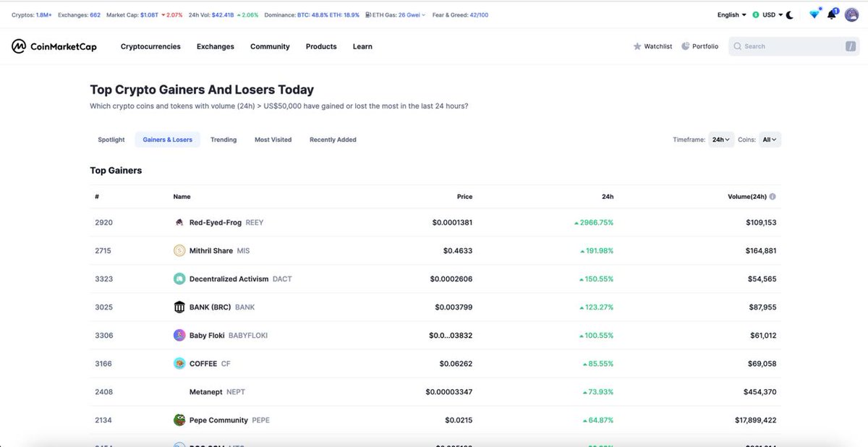Image resolution: width=868 pixels, height=447 pixels.
Task: Click the slash shortcut badge in search
Action: point(850,46)
